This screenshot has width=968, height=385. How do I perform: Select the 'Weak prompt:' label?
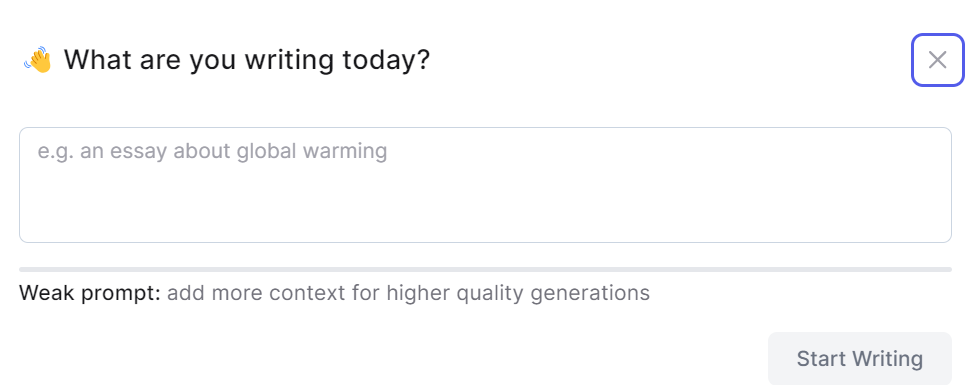pos(90,292)
